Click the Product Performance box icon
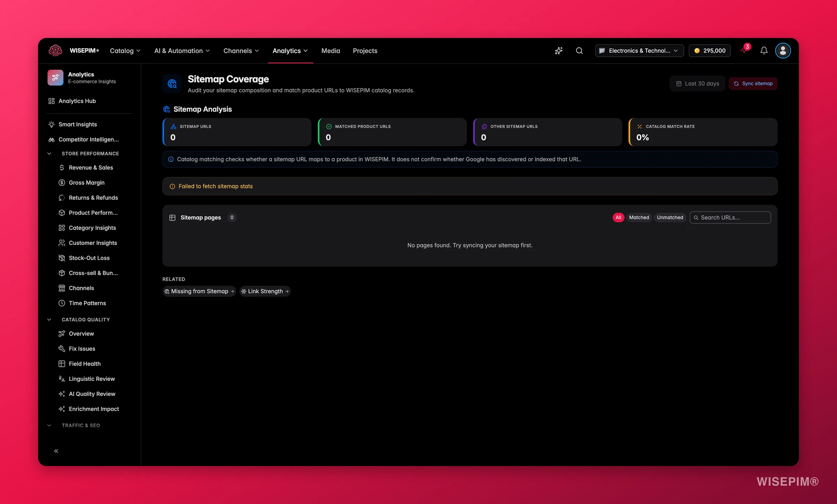Screen dimensions: 837x504 62,213
